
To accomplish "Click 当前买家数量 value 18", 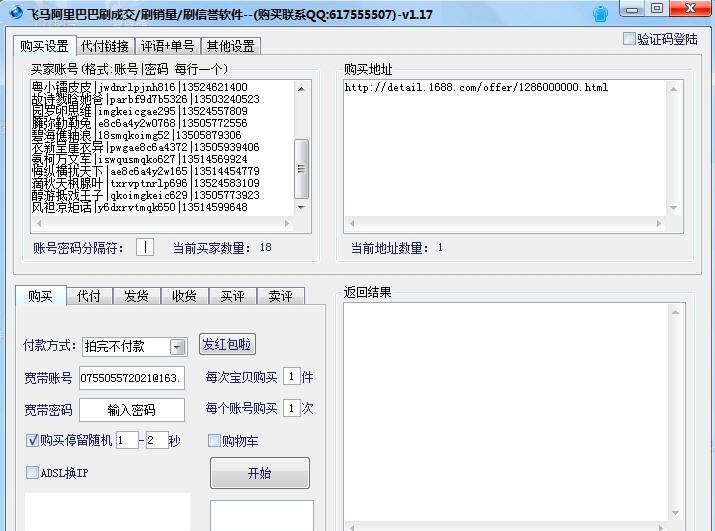I will (265, 247).
